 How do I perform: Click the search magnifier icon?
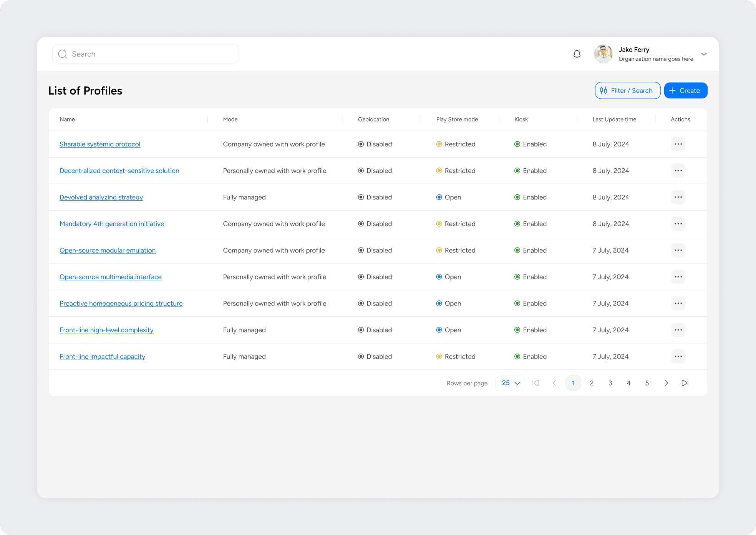(63, 54)
